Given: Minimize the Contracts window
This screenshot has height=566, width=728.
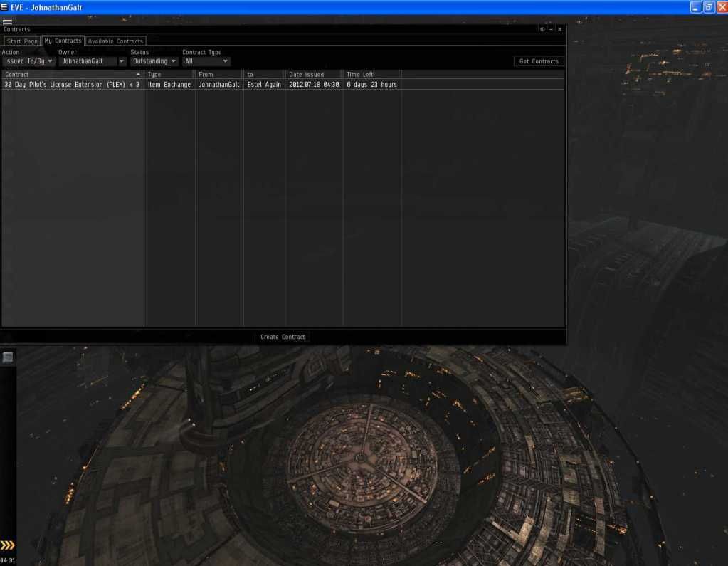Looking at the screenshot, I should tap(551, 29).
